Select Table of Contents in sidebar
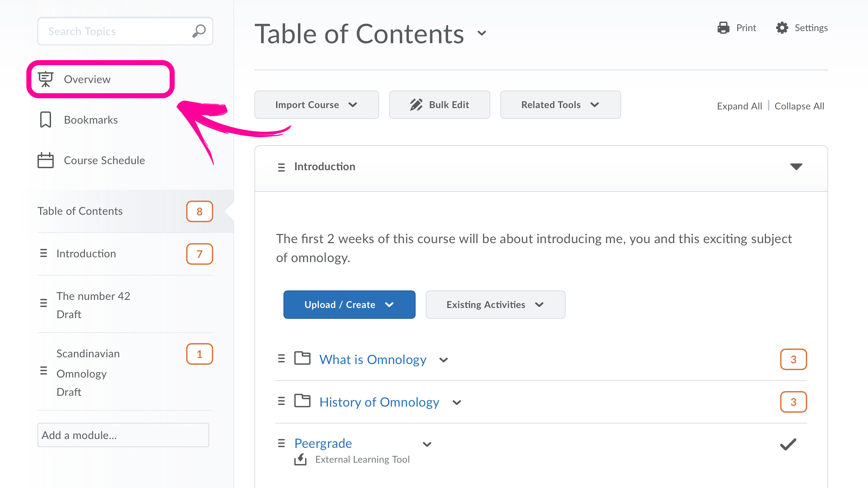 (80, 211)
